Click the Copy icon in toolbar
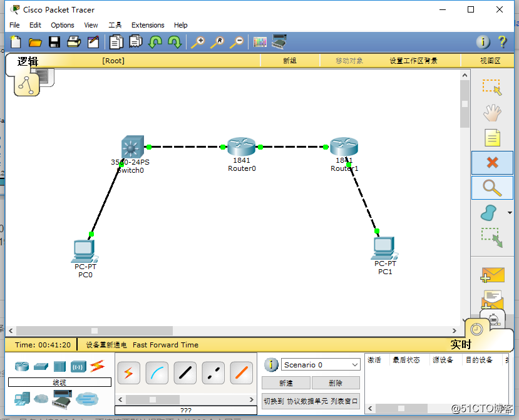The width and height of the screenshot is (519, 420). point(116,42)
